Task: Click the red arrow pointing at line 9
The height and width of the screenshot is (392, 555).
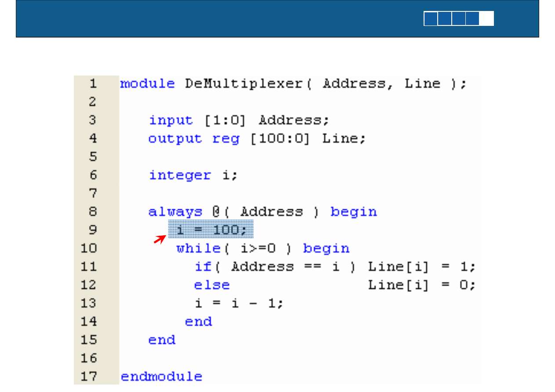Action: (160, 239)
